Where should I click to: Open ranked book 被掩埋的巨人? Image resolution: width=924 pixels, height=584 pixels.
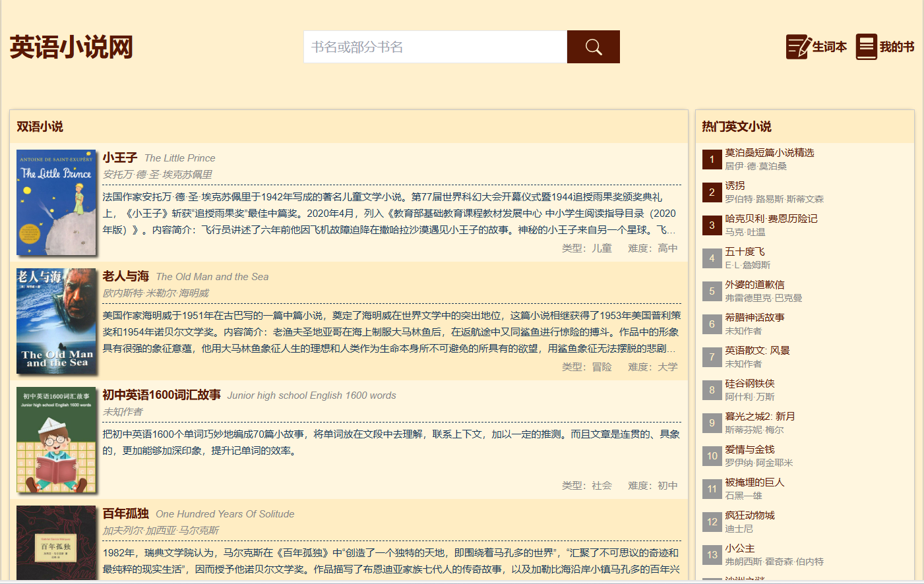click(x=755, y=482)
